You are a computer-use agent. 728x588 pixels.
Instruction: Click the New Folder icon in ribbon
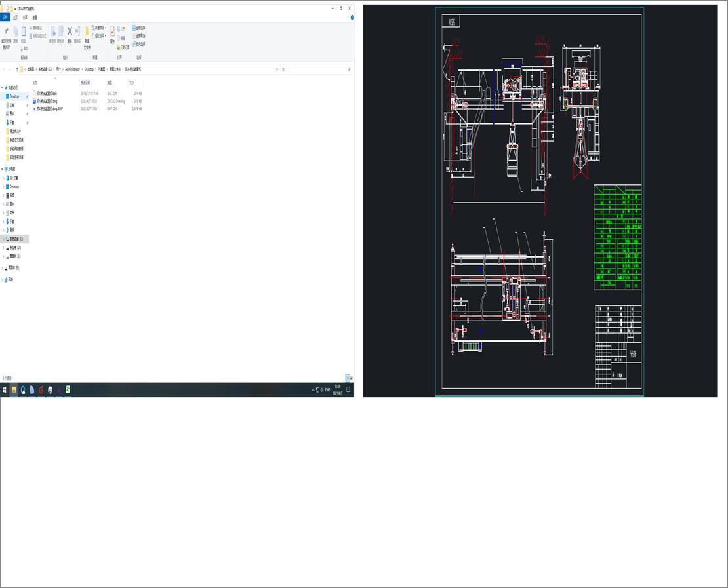point(87,31)
